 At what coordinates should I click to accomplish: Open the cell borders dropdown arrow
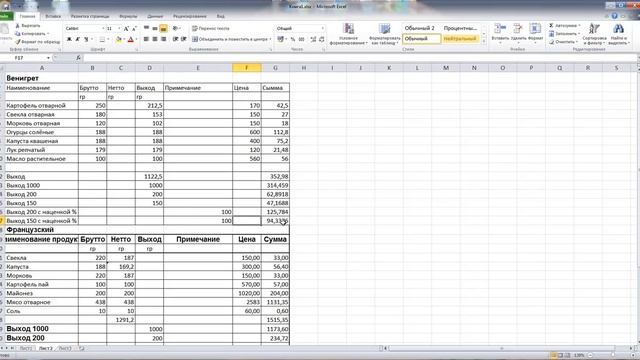[x=108, y=39]
